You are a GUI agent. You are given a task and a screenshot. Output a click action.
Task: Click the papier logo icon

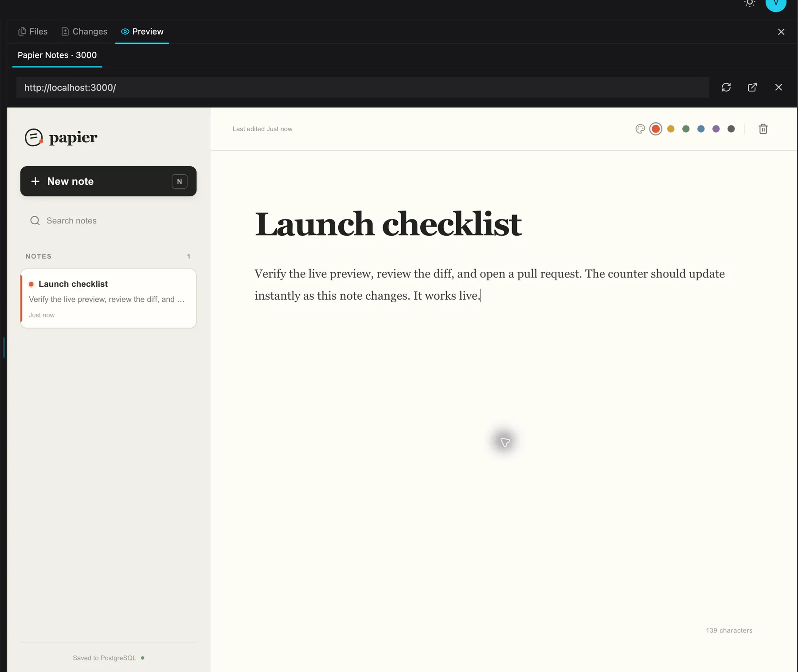point(34,137)
